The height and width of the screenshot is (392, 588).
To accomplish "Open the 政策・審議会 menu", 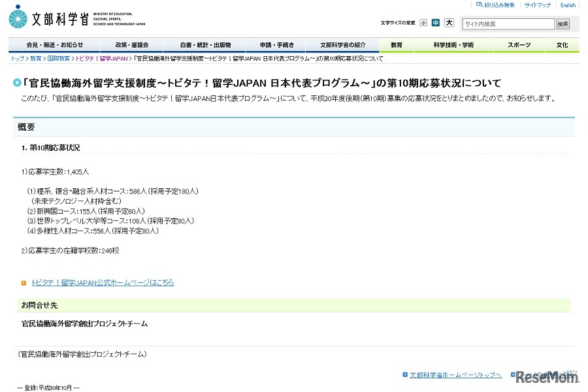I will [131, 44].
